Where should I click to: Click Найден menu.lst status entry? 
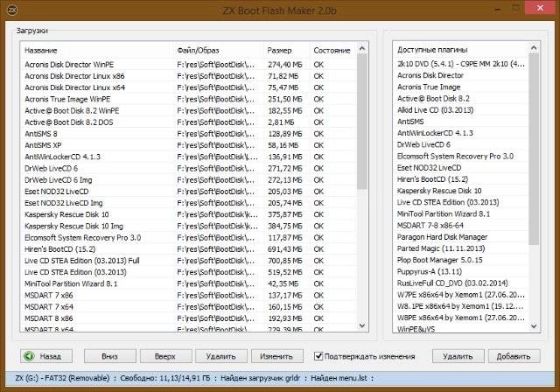pos(339,378)
